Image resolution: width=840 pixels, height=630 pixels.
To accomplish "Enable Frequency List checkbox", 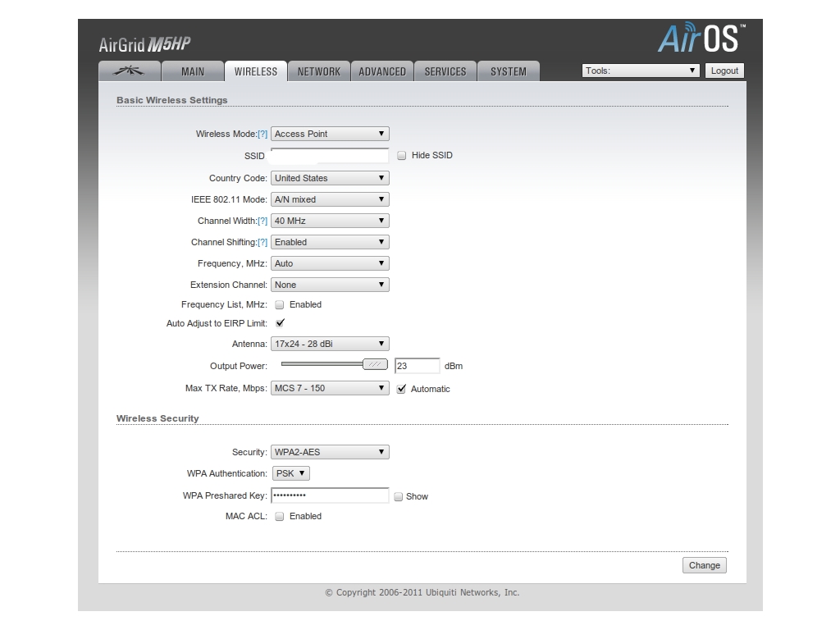I will pyautogui.click(x=279, y=305).
